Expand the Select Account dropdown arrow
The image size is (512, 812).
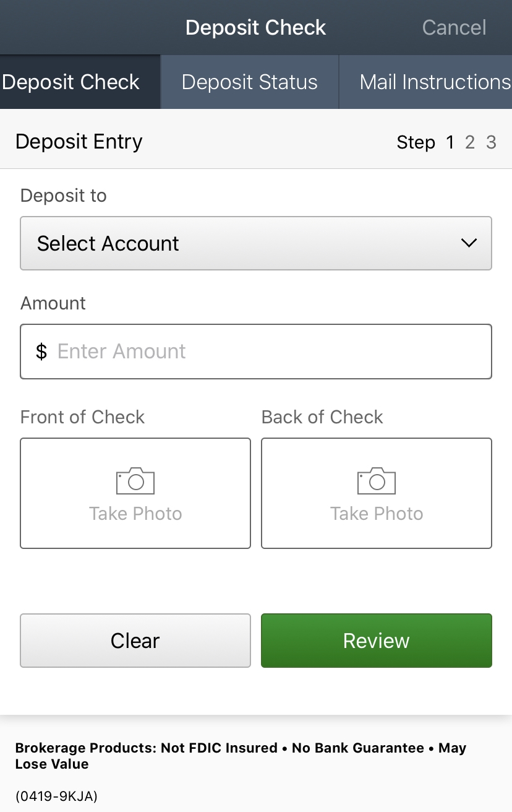tap(469, 243)
